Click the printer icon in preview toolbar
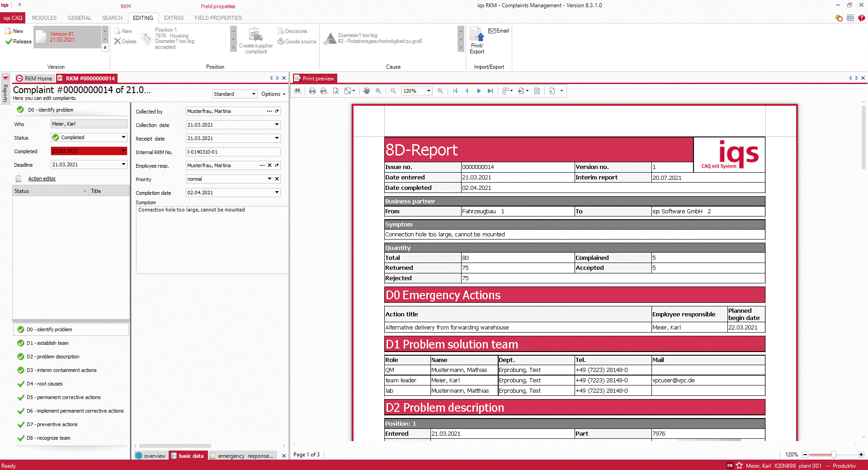 pos(312,91)
